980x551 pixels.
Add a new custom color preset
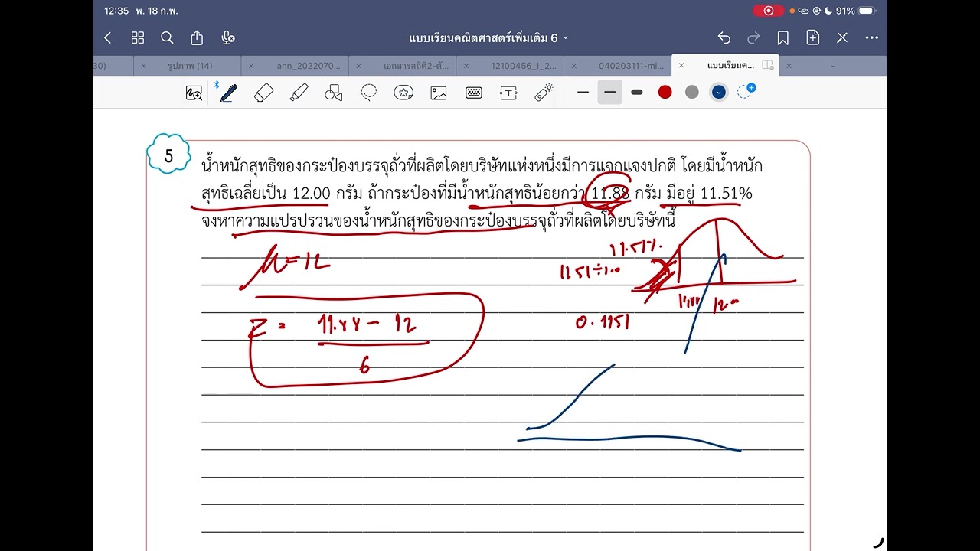click(746, 91)
